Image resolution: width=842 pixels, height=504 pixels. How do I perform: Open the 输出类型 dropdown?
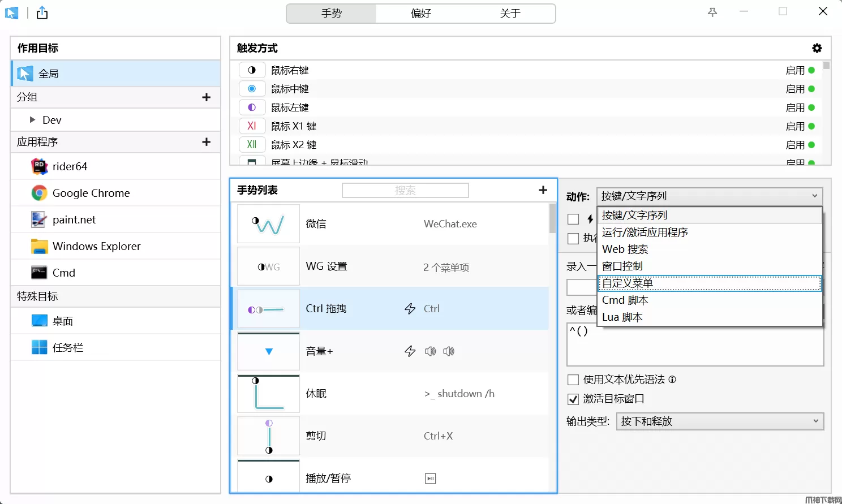[x=719, y=421]
